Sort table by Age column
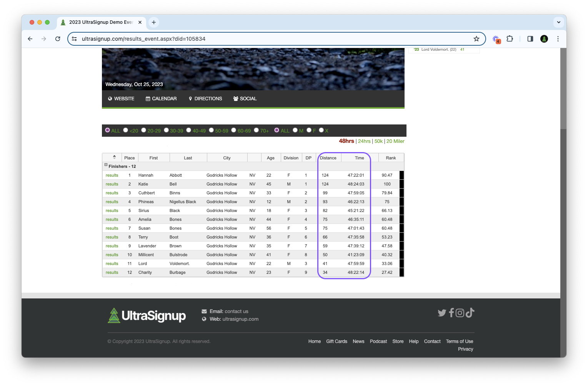 pos(271,158)
